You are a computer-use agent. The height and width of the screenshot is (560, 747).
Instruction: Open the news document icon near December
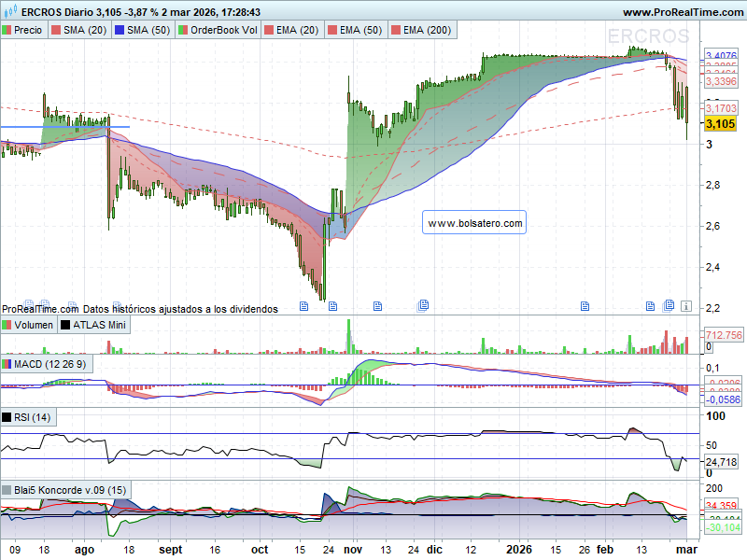pos(423,305)
